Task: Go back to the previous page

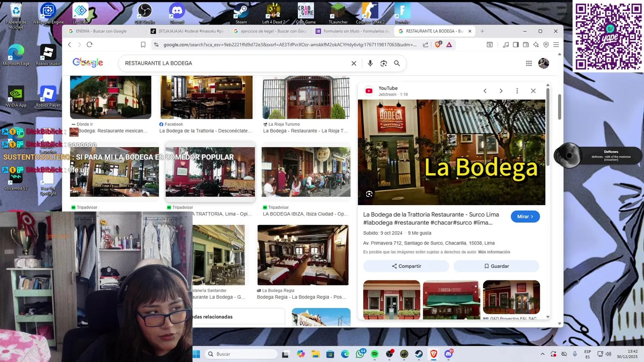Action: 69,45
